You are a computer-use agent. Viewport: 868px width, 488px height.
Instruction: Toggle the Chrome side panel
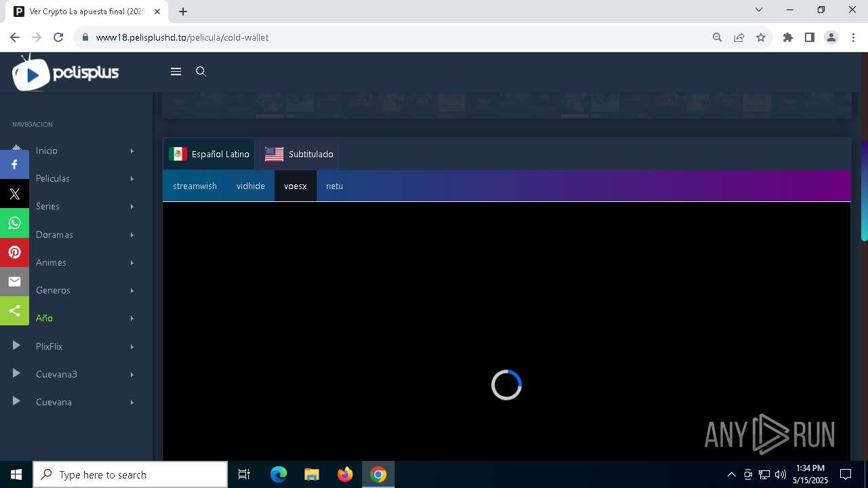[x=810, y=37]
